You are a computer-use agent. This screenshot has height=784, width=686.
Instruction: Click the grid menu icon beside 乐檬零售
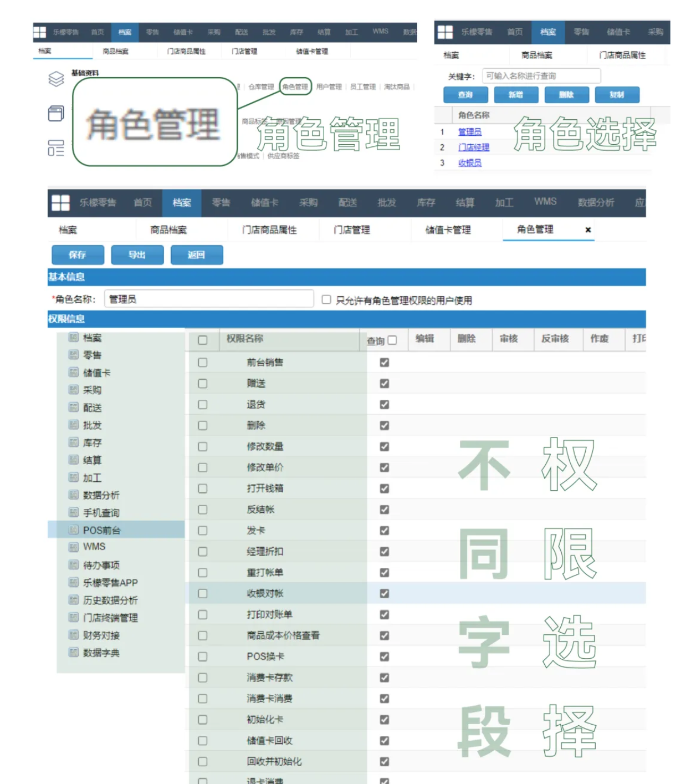[60, 203]
